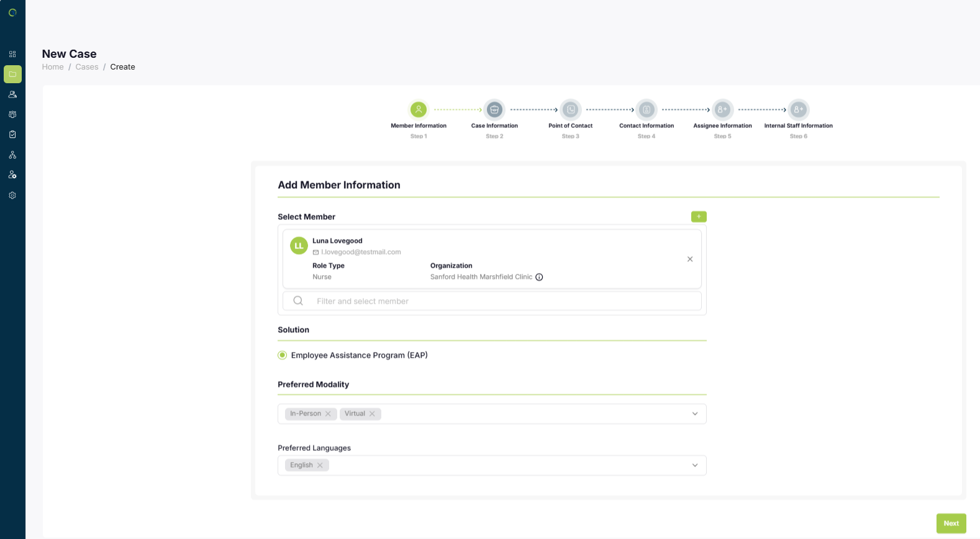This screenshot has height=539, width=980.
Task: Click the Contact Information step label
Action: (x=647, y=125)
